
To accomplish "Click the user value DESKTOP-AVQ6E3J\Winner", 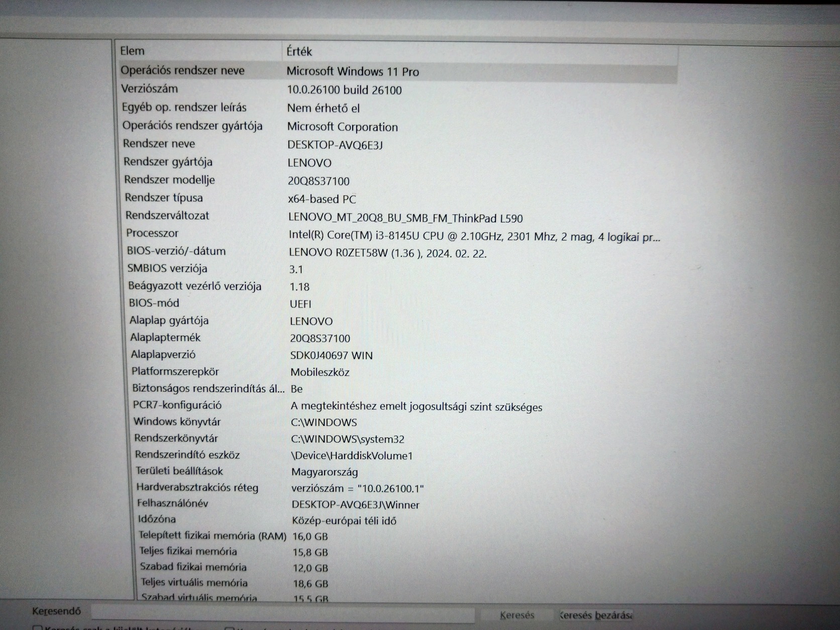I will tap(356, 504).
